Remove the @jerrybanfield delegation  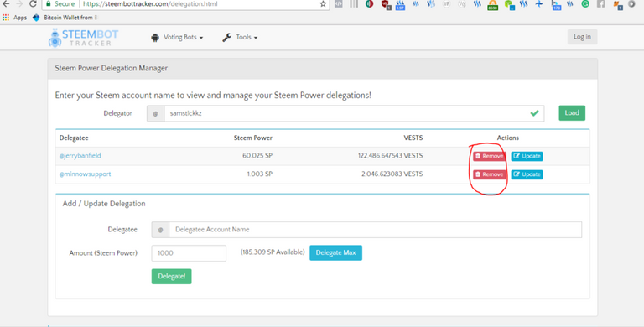[x=490, y=156]
